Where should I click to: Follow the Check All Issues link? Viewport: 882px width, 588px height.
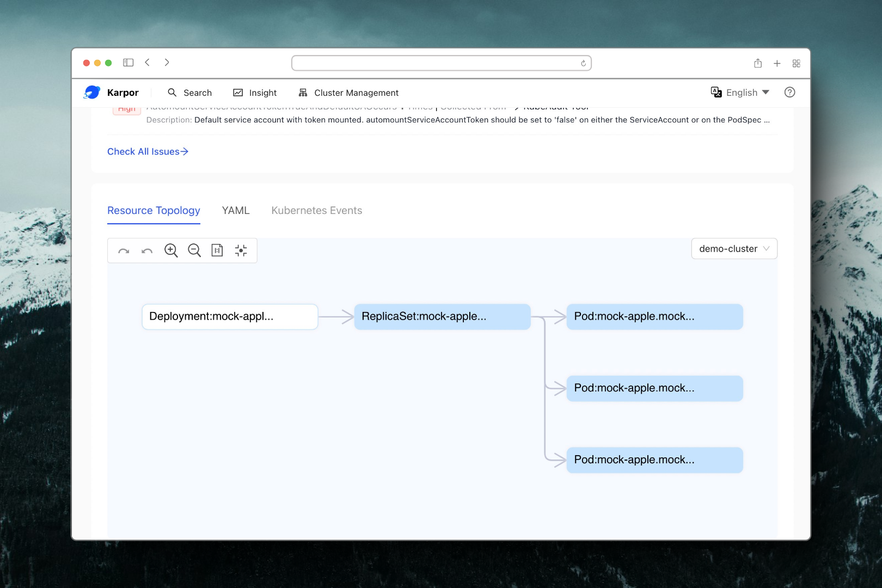click(148, 151)
